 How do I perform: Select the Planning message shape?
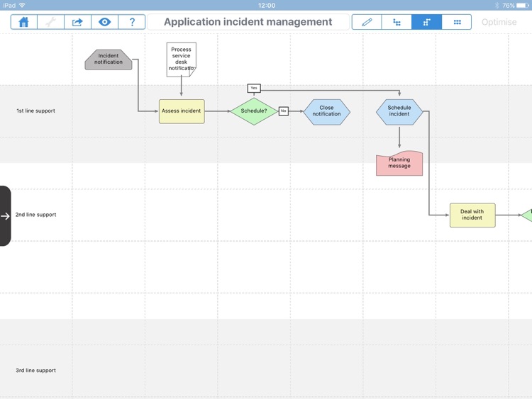(x=399, y=163)
